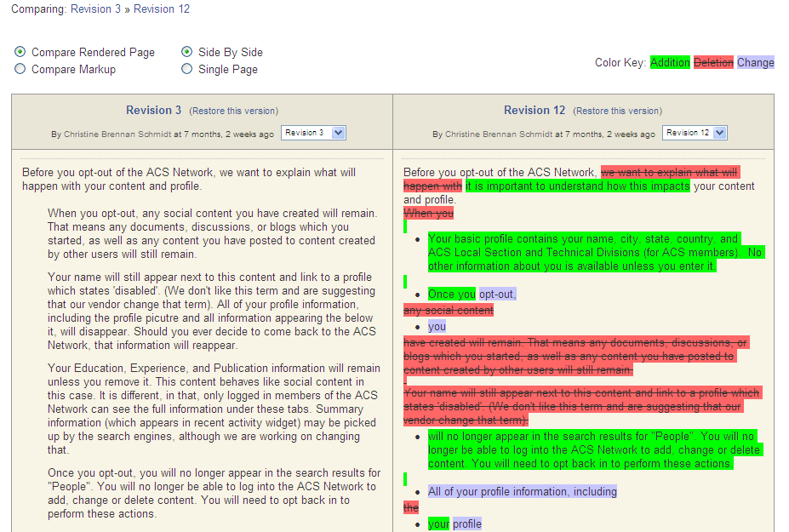The image size is (789, 532).
Task: Click the bold Revision 3 column heading
Action: pos(154,110)
